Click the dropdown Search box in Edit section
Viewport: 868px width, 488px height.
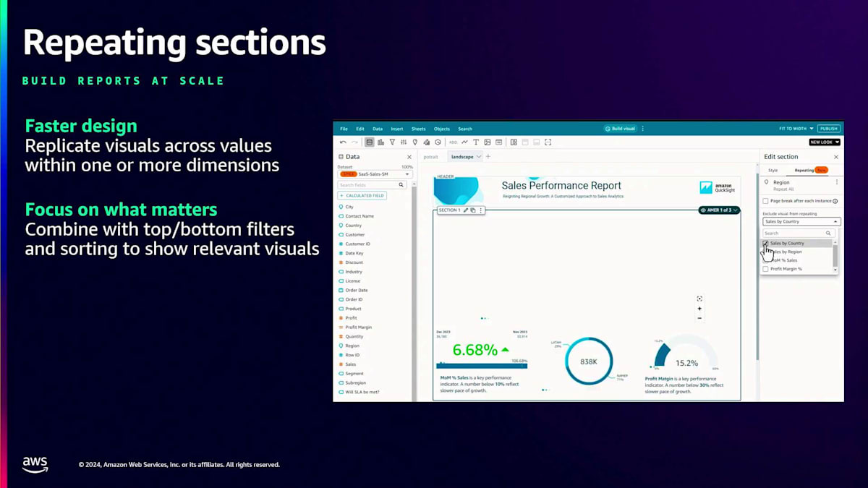pos(799,234)
